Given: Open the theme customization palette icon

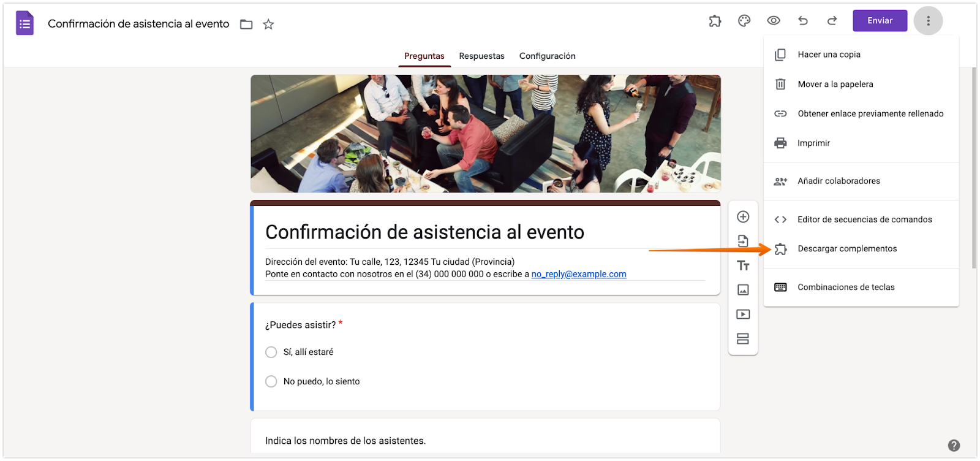Looking at the screenshot, I should [744, 21].
